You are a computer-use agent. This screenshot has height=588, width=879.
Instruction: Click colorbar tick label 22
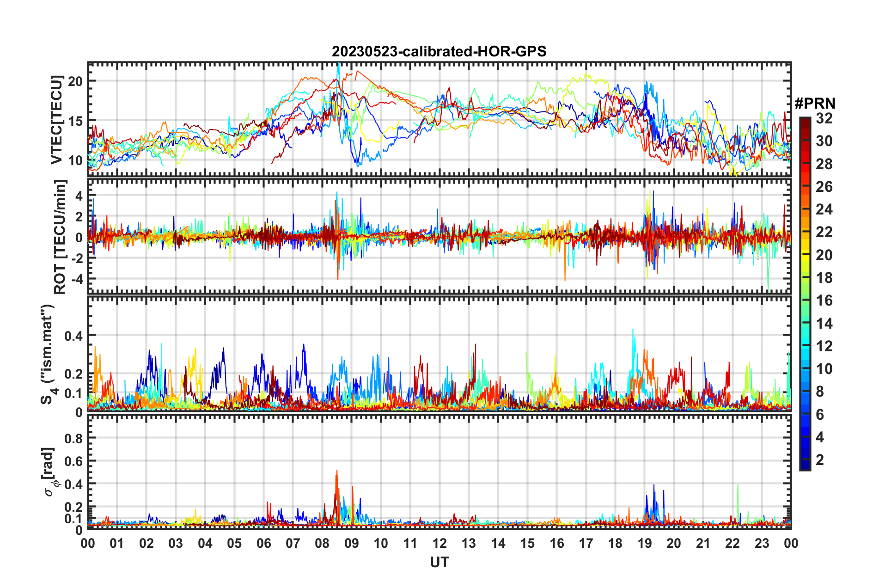pyautogui.click(x=824, y=232)
